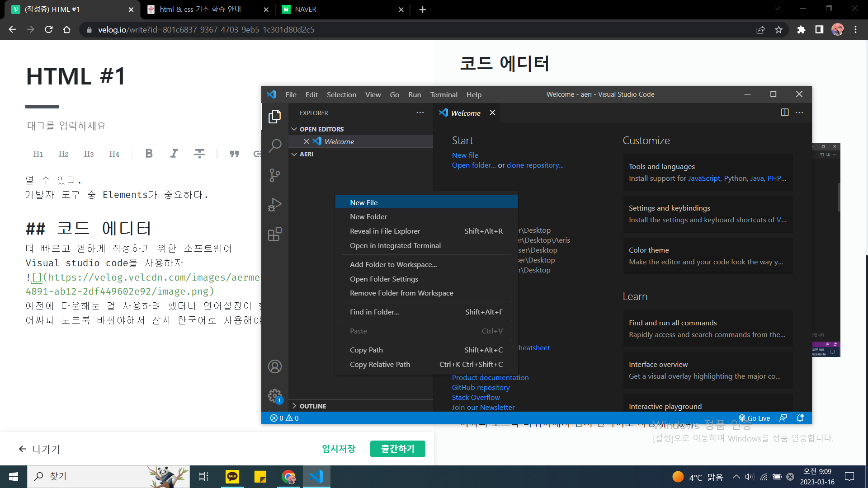Open the Extensions view icon
The width and height of the screenshot is (868, 488).
click(275, 234)
